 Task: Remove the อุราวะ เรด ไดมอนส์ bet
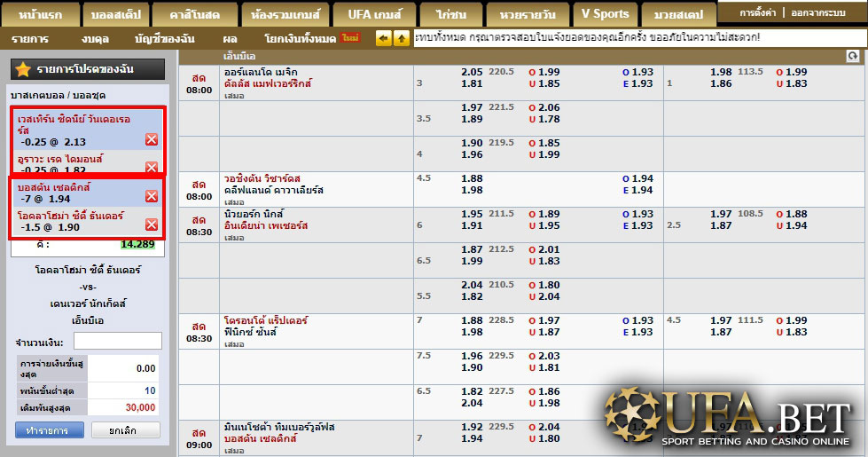coord(152,168)
